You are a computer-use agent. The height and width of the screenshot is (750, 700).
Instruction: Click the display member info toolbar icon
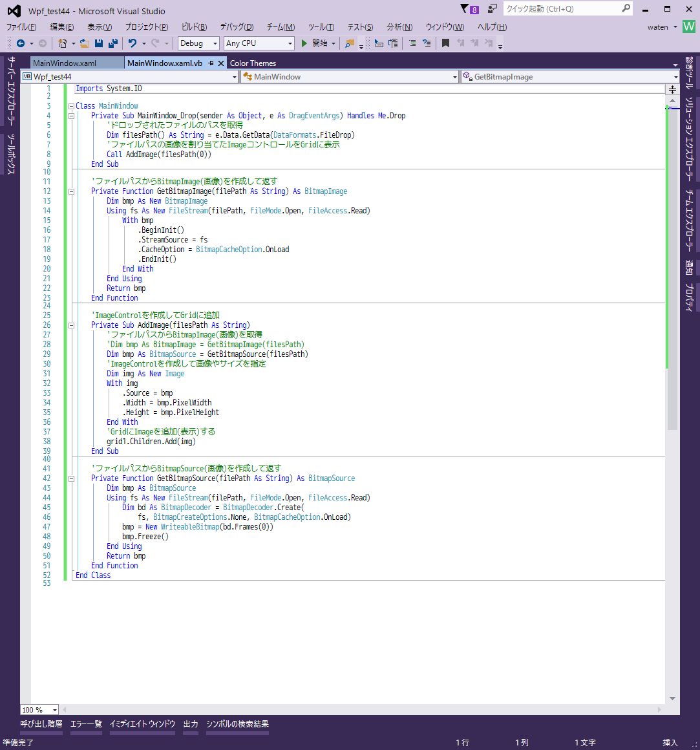(x=379, y=43)
